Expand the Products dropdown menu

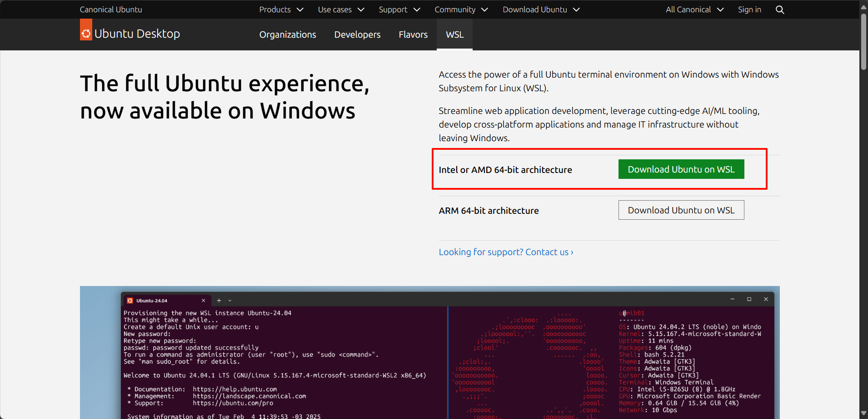tap(281, 10)
